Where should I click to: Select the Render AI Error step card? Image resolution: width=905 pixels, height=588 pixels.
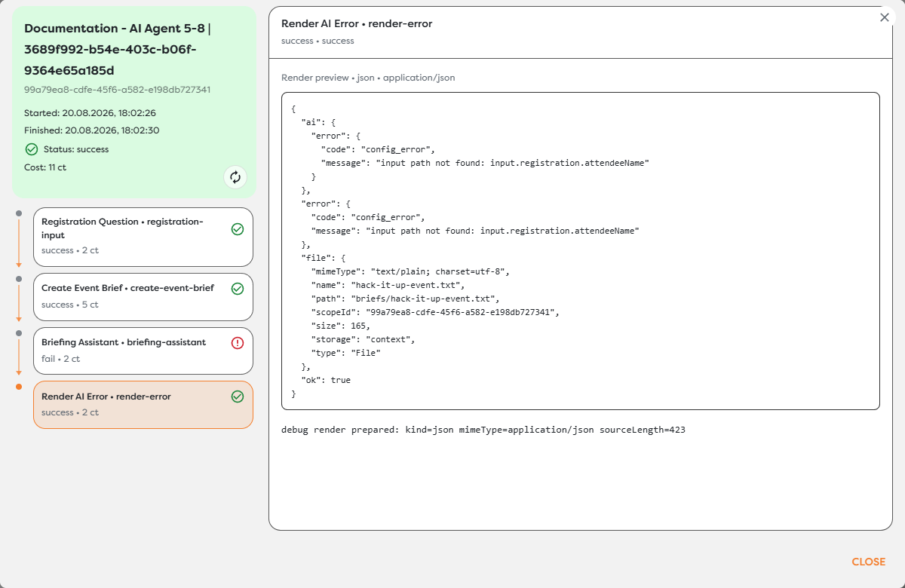(143, 405)
